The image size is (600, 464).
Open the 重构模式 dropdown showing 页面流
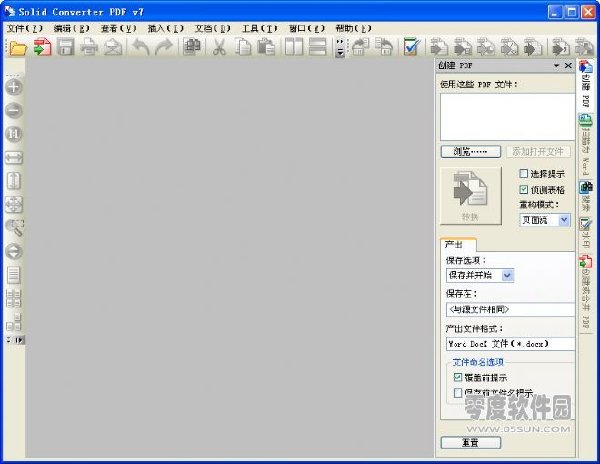coord(545,220)
